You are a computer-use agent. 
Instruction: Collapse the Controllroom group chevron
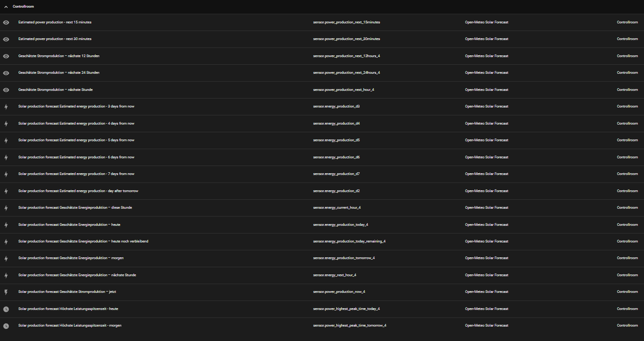tap(6, 7)
